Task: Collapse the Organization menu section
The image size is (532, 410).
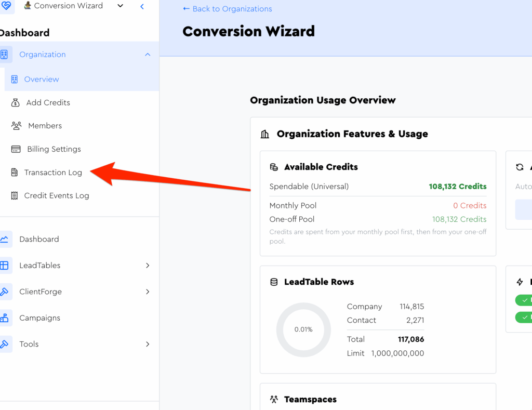Action: pyautogui.click(x=148, y=55)
